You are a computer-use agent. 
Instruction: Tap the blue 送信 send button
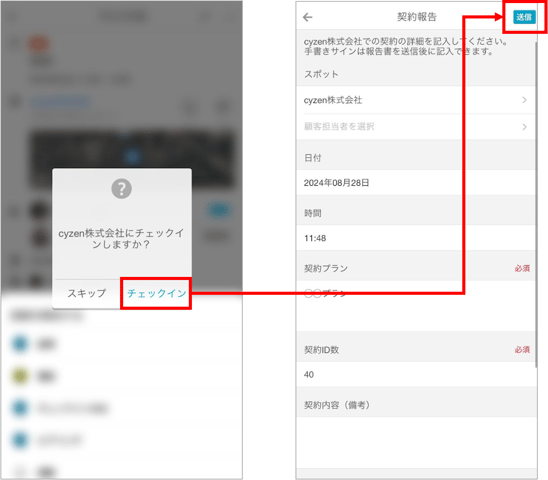tap(524, 17)
